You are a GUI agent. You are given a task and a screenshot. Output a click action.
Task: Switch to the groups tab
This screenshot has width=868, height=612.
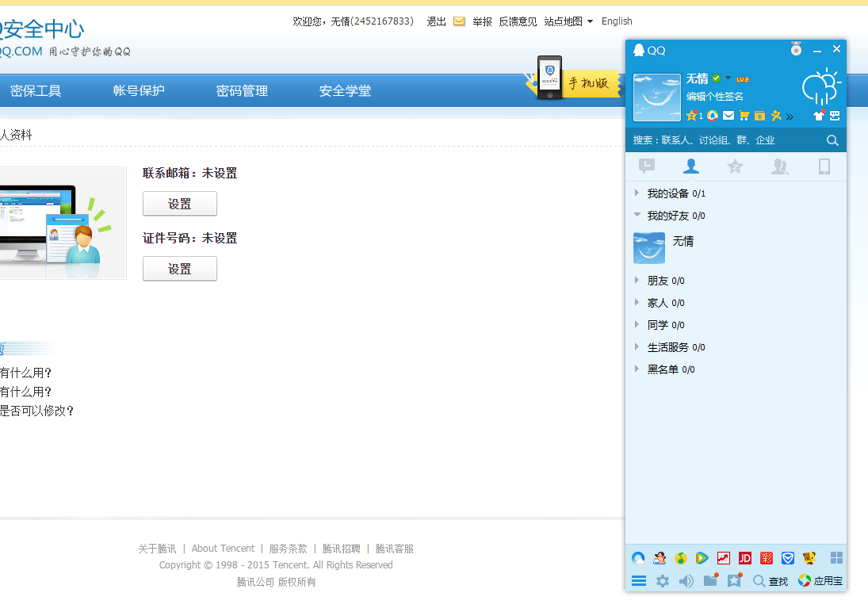pyautogui.click(x=779, y=166)
